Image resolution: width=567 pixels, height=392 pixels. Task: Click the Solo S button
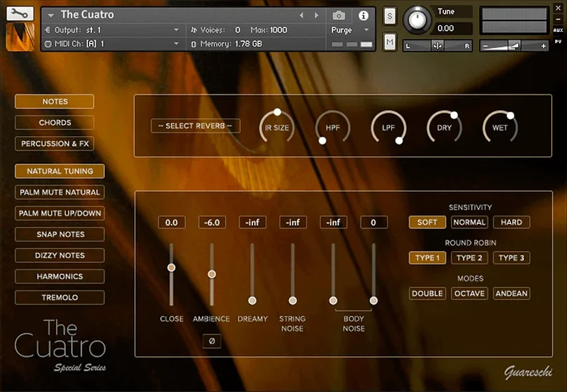(389, 16)
